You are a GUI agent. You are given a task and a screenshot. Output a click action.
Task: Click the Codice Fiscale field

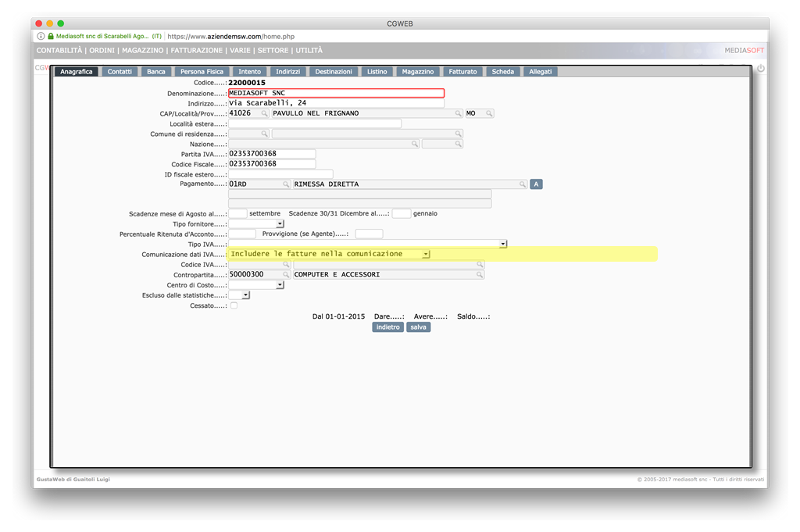[x=272, y=164]
